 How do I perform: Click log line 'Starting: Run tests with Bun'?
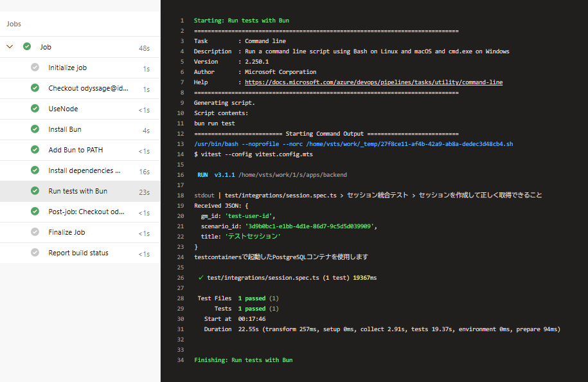click(242, 21)
